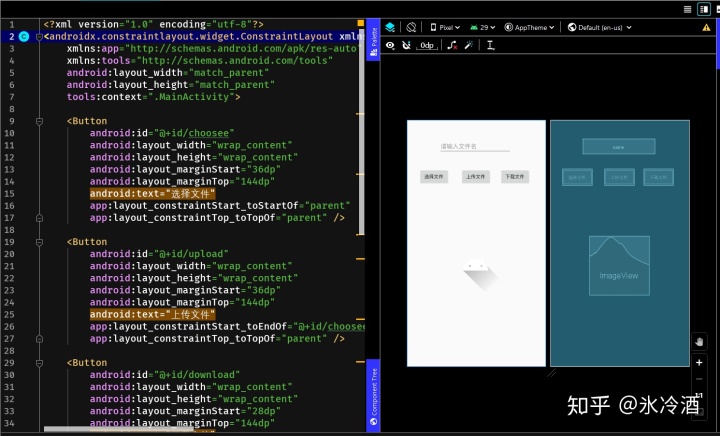Click the line number 15 in gutter
The width and height of the screenshot is (720, 436).
tap(10, 194)
